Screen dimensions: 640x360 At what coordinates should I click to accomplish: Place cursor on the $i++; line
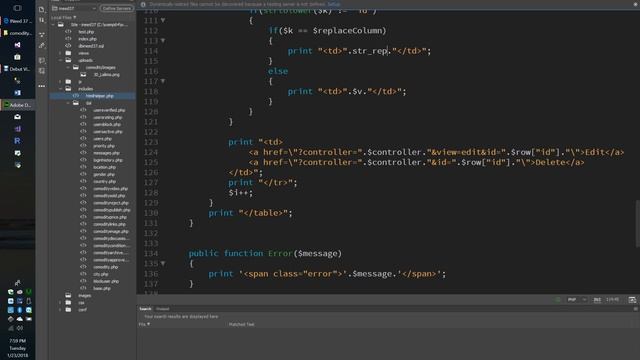click(x=241, y=193)
